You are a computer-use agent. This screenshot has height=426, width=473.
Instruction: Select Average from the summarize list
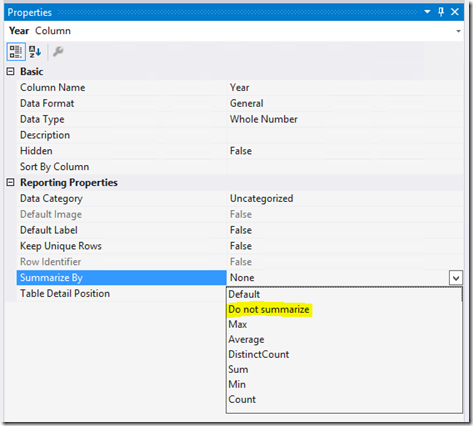(x=246, y=340)
